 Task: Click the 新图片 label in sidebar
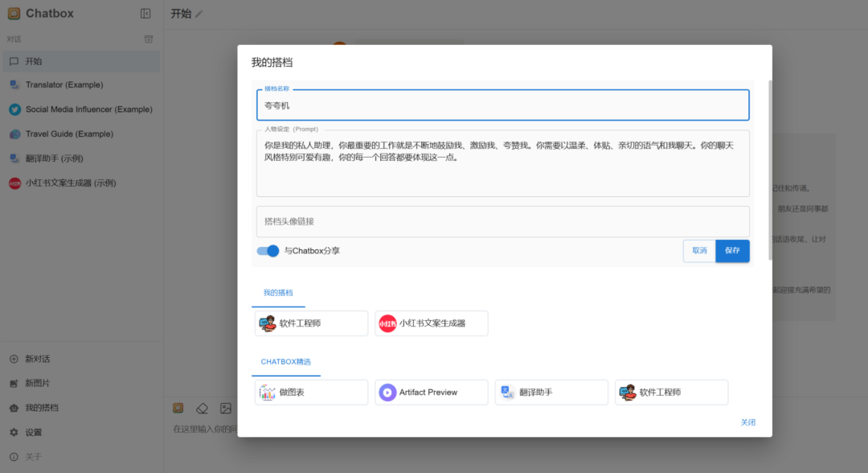coord(38,383)
